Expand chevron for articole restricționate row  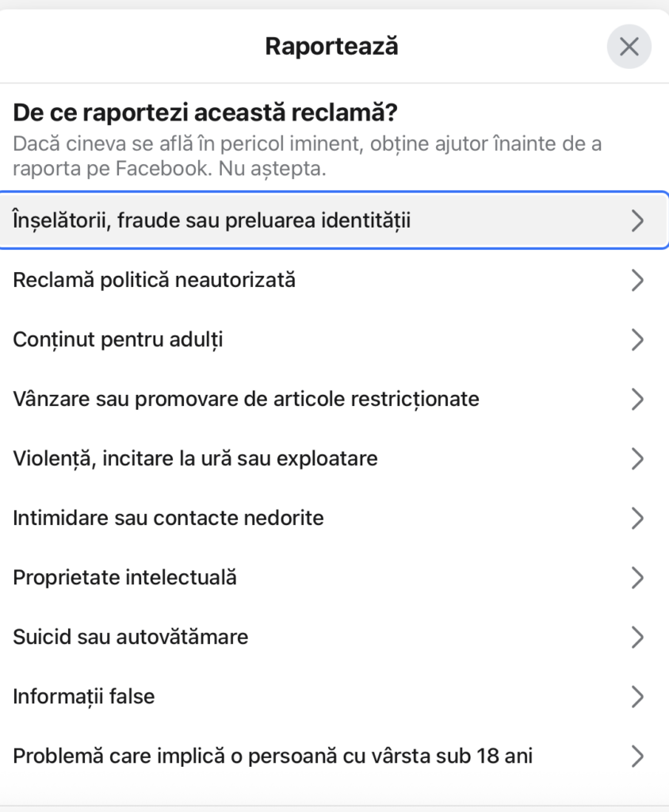637,400
